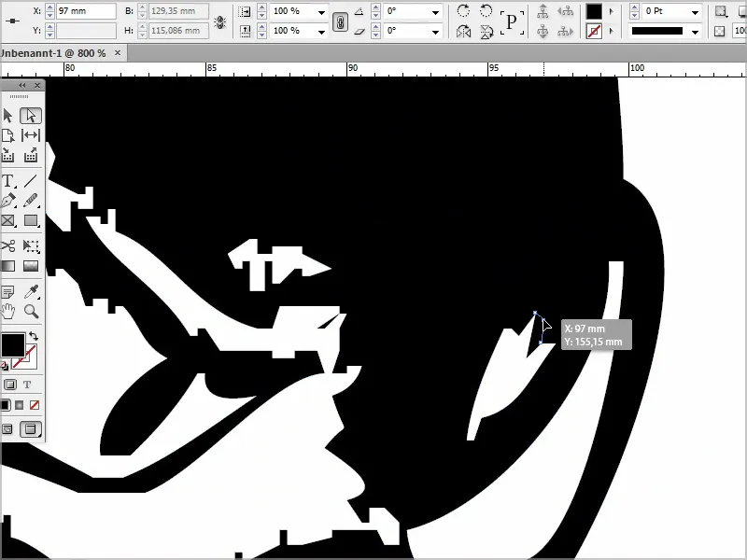Select the Zoom magnifier tool
747x560 pixels.
31,312
